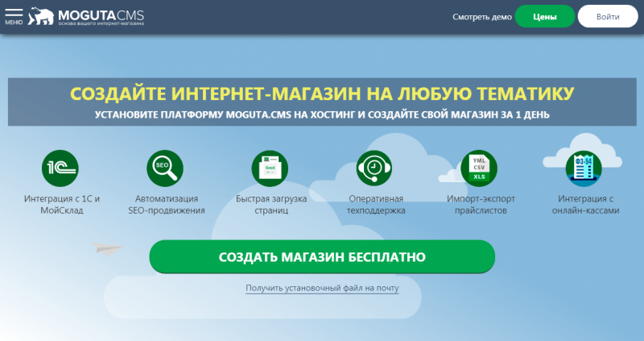Image resolution: width=644 pixels, height=341 pixels.
Task: Click the fast page loading icon
Action: coord(270,168)
